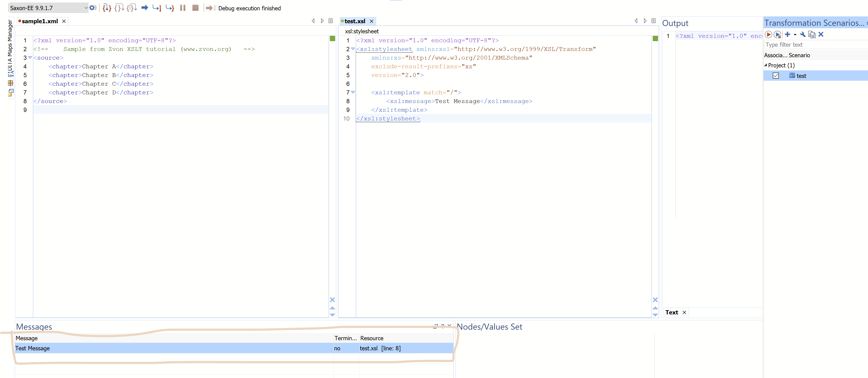Screen dimensions: 868x378
Task: Edit selected scenario wrench icon
Action: (x=803, y=34)
